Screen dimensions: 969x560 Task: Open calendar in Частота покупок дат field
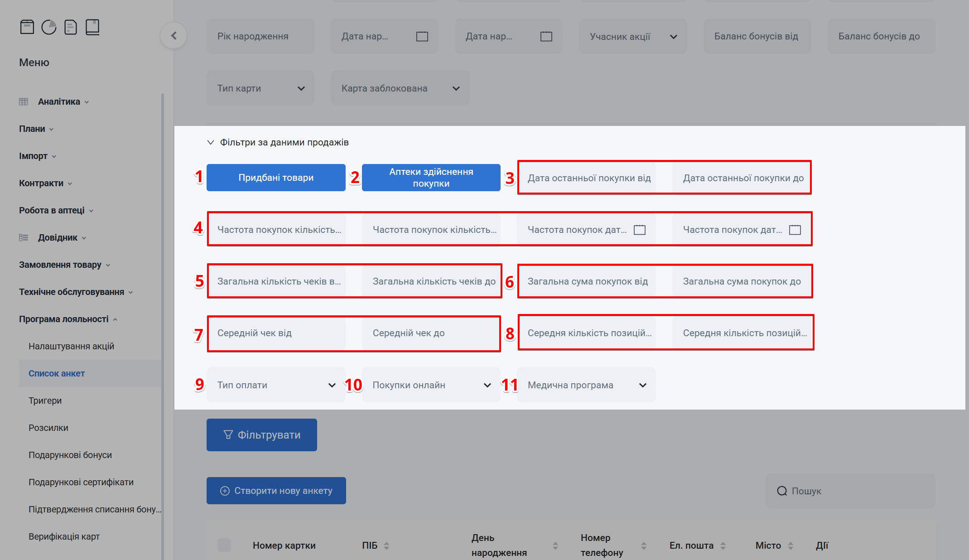pos(639,229)
